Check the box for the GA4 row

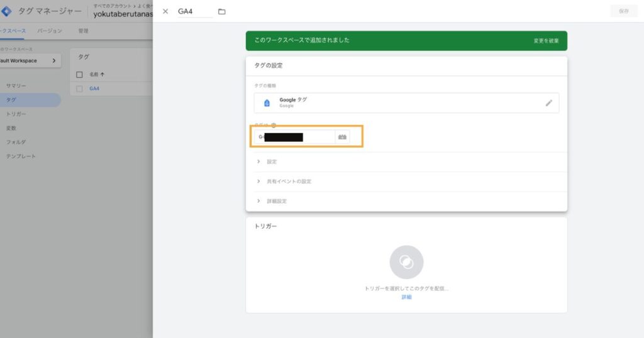pyautogui.click(x=79, y=89)
